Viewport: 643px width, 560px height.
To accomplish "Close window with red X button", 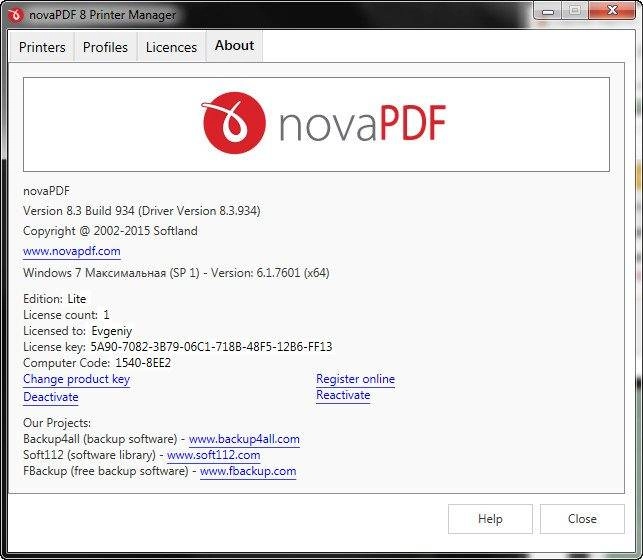I will (612, 10).
